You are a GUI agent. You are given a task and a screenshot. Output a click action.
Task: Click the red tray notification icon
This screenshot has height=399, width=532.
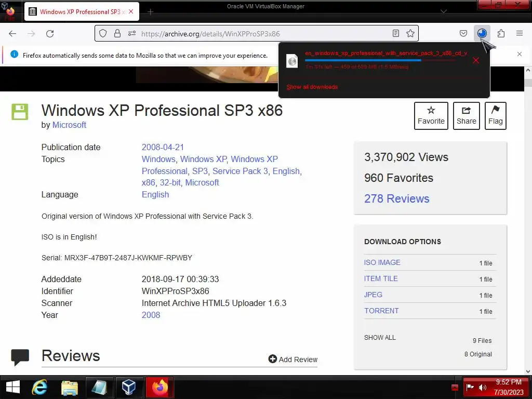point(455,388)
